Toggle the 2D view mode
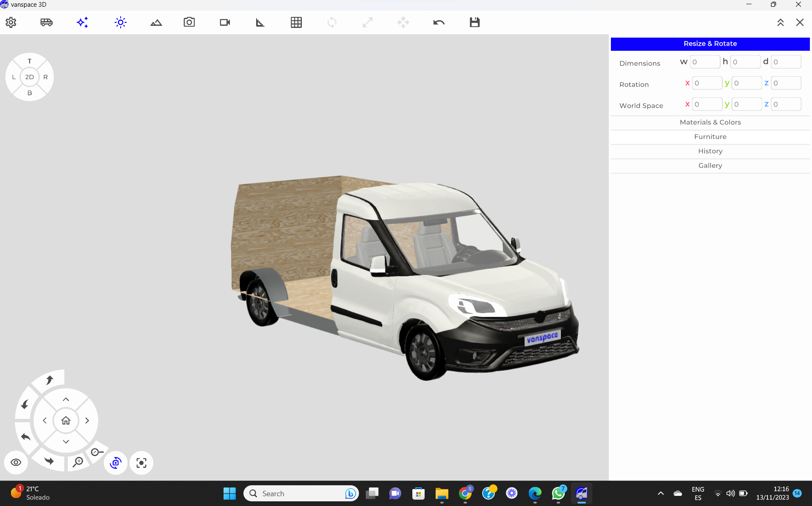Image resolution: width=812 pixels, height=506 pixels. click(x=30, y=77)
